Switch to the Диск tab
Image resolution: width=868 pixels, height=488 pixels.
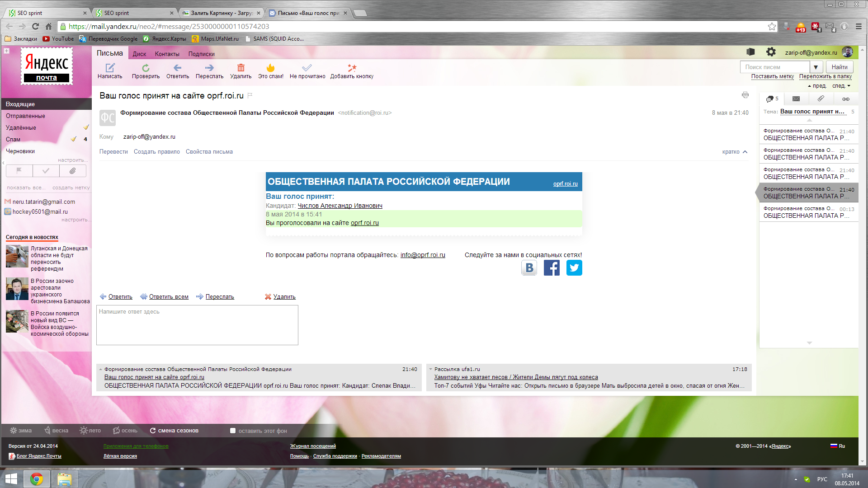pos(139,54)
